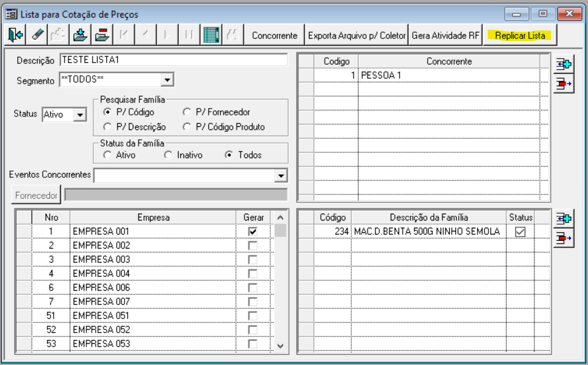Uncheck Gerar for EMPRESA 001
The image size is (588, 365).
[253, 231]
